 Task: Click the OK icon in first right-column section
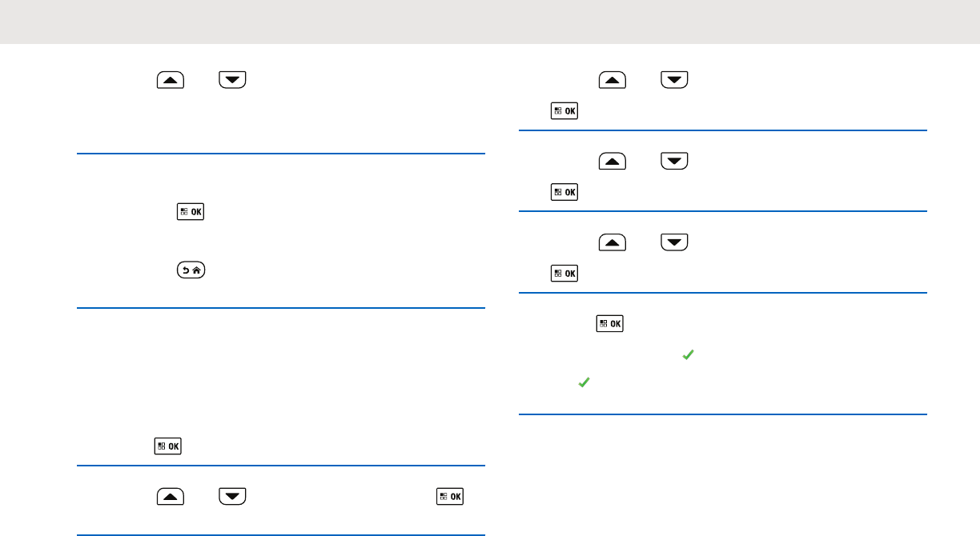564,111
